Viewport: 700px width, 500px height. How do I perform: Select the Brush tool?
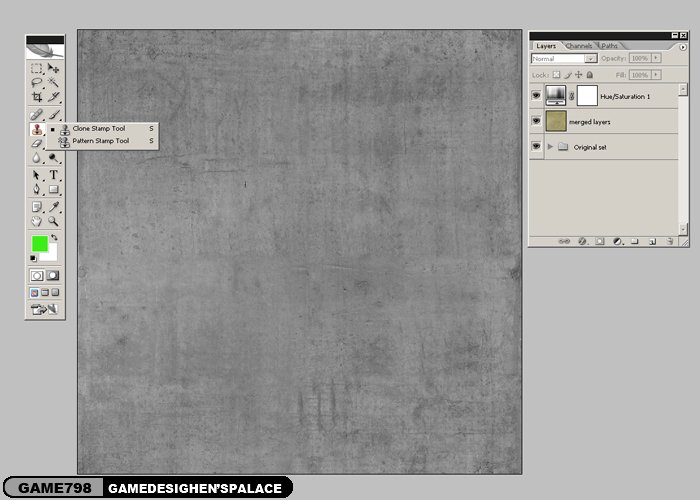pyautogui.click(x=53, y=115)
